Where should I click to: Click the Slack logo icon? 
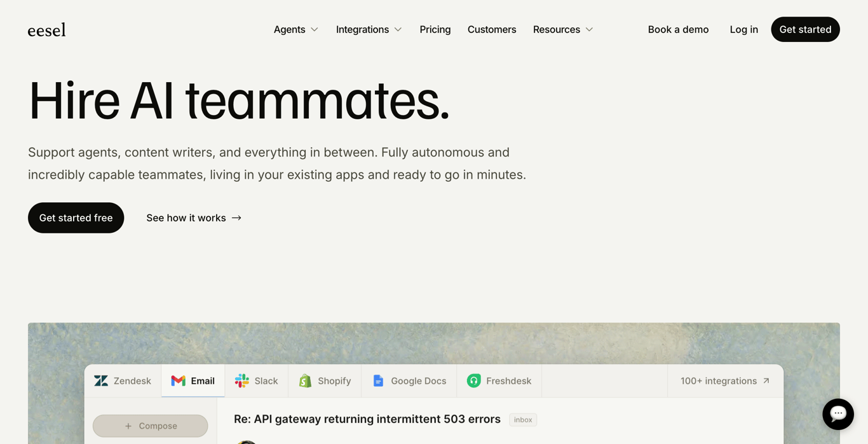tap(242, 381)
